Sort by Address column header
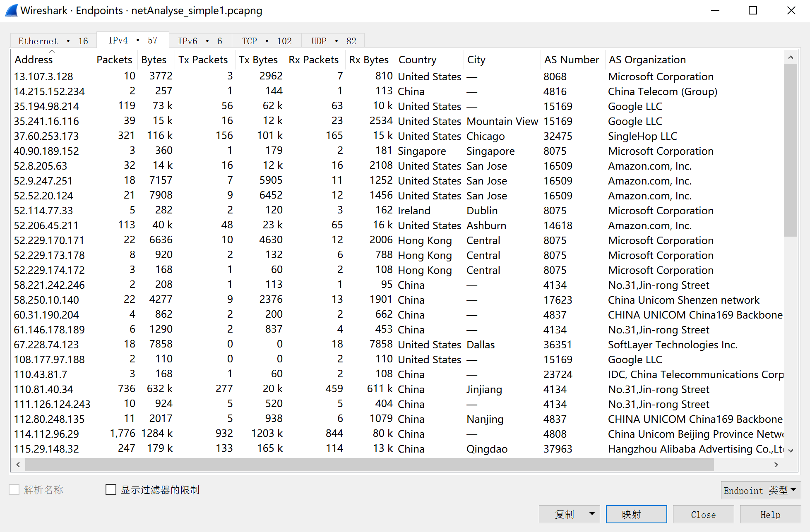This screenshot has width=810, height=532. tap(52, 60)
